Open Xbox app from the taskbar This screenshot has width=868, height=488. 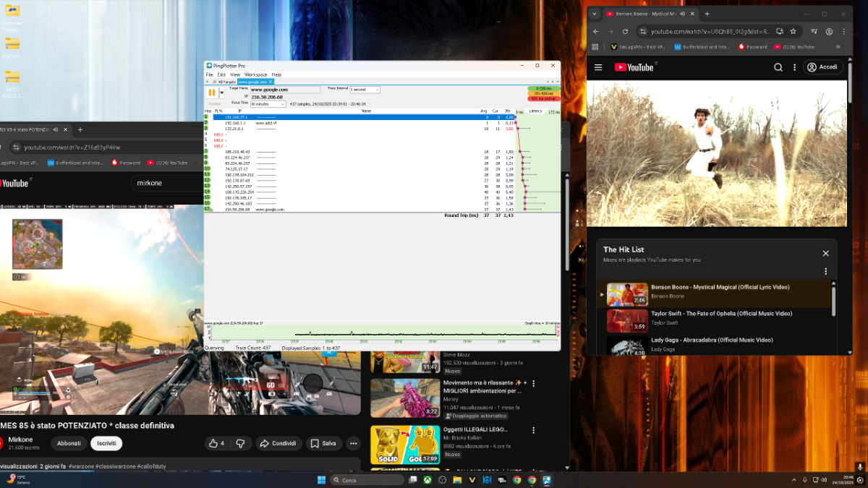(x=429, y=480)
